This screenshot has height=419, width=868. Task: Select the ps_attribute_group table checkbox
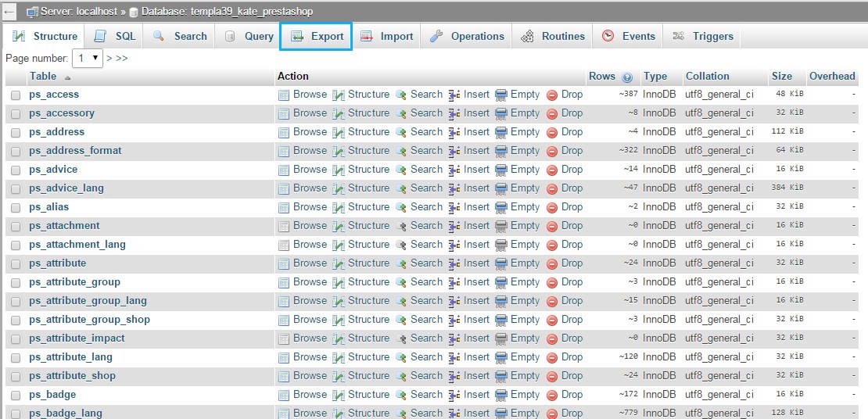(x=16, y=282)
